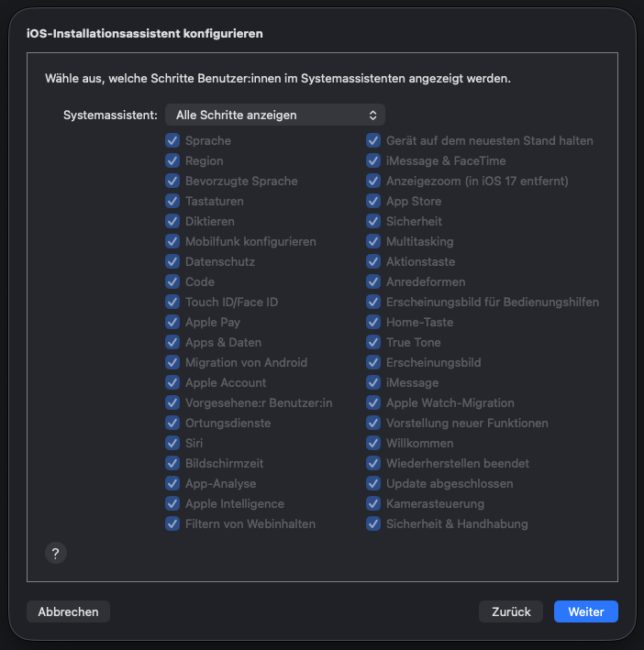Uncheck the Region checkbox
This screenshot has width=644, height=650.
(172, 160)
